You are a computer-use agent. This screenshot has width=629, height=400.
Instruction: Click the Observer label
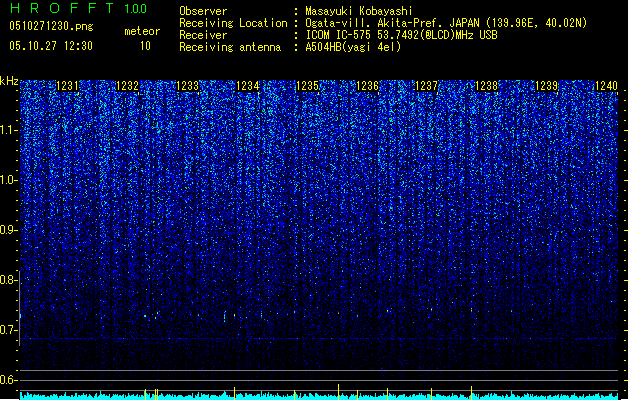[x=203, y=11]
